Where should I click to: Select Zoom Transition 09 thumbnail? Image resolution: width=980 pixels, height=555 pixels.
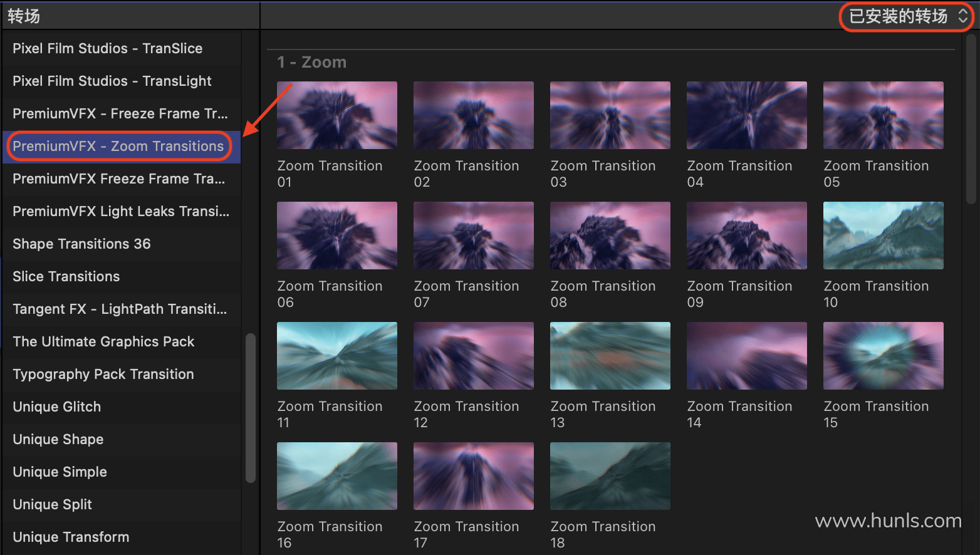(747, 236)
